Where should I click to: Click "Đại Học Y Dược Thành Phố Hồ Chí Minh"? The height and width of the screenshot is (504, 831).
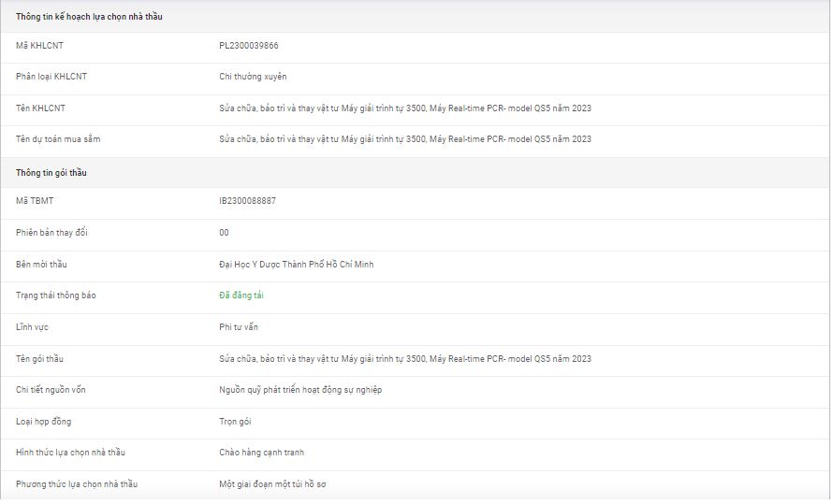coord(296,265)
